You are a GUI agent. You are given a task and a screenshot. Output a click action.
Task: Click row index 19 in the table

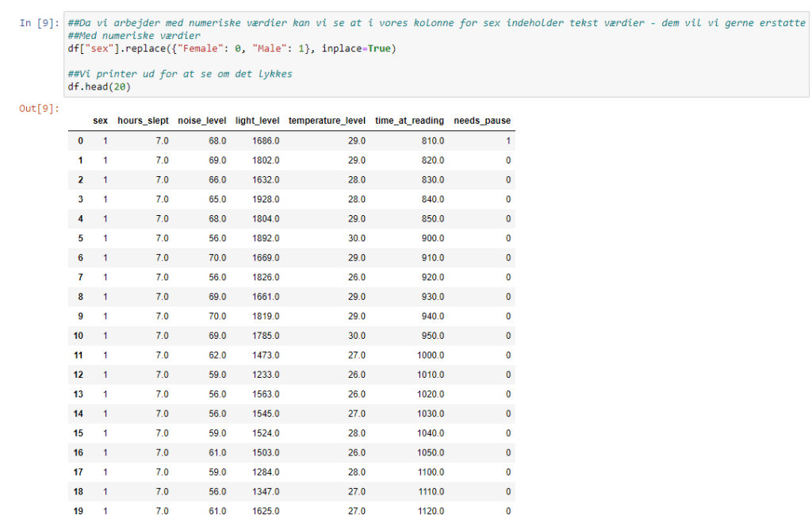[x=78, y=511]
